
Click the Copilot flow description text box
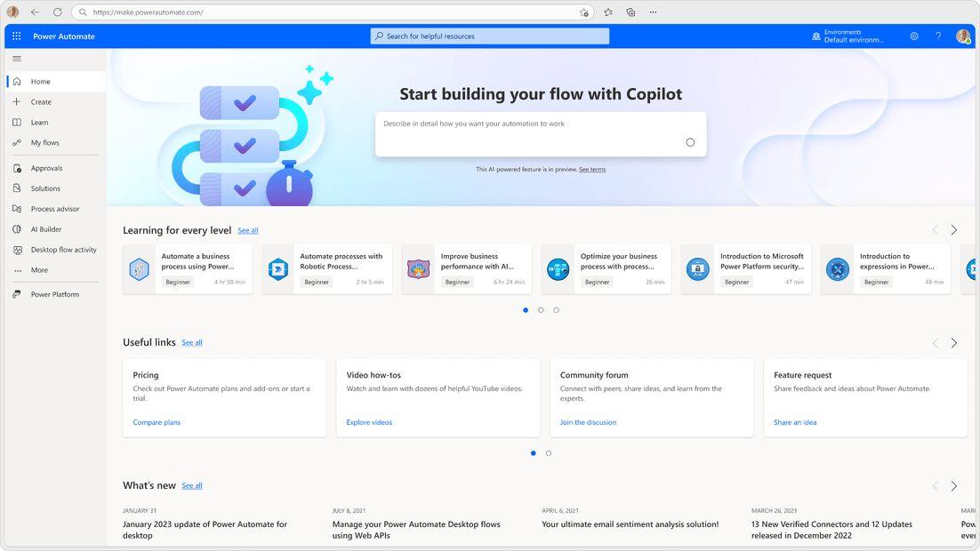[541, 133]
